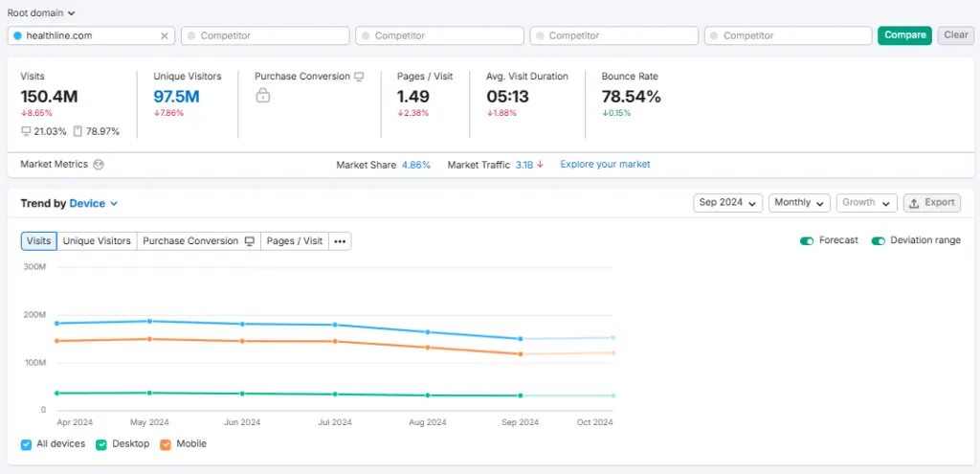Image resolution: width=980 pixels, height=474 pixels.
Task: Uncheck the Mobile legend checkbox
Action: tap(166, 444)
